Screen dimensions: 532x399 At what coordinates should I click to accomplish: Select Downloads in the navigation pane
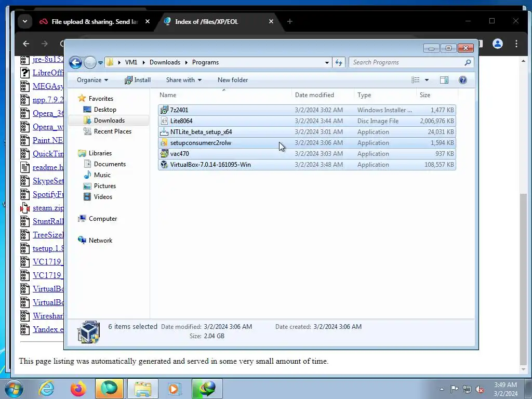point(109,121)
